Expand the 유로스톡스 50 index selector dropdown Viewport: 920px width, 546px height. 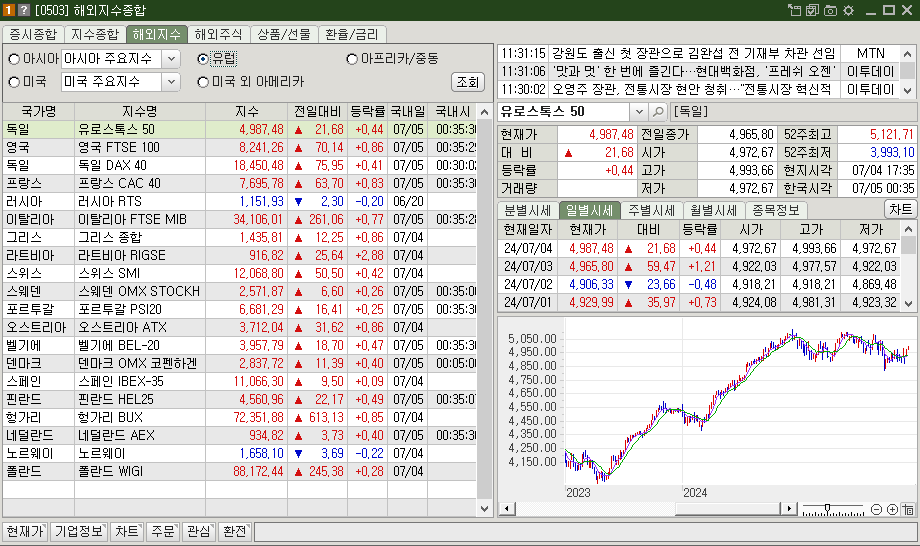638,111
